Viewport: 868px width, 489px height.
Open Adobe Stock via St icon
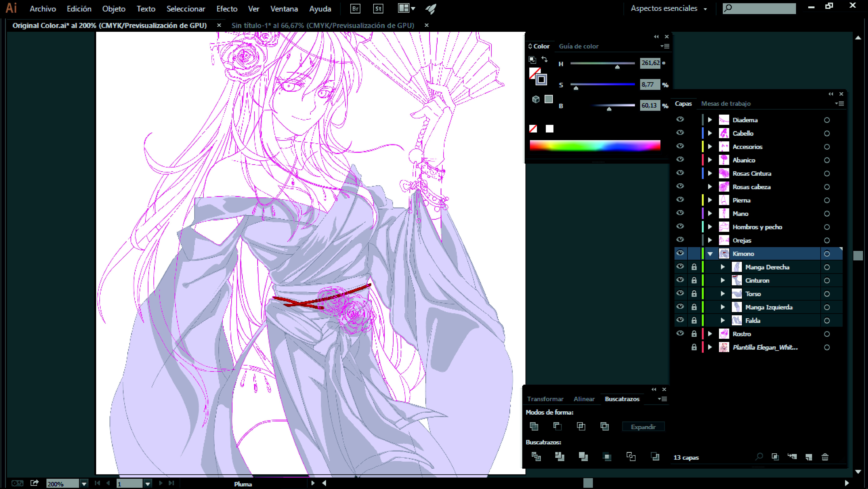coord(378,9)
